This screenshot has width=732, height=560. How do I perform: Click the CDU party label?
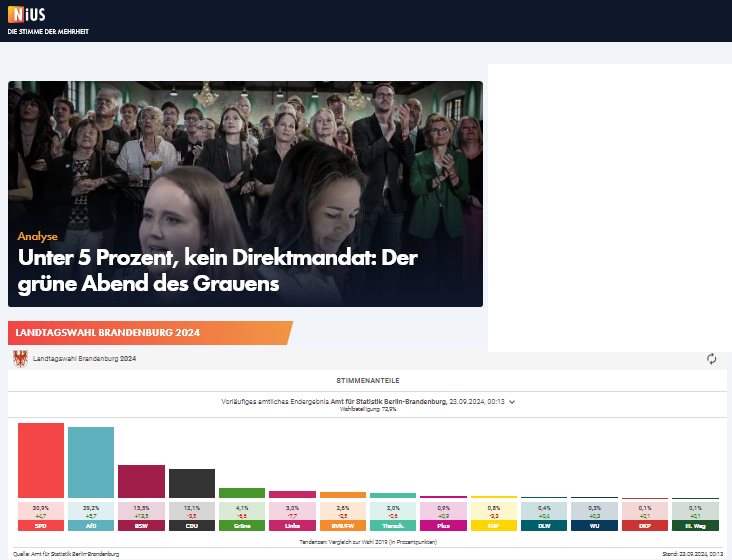coord(191,525)
